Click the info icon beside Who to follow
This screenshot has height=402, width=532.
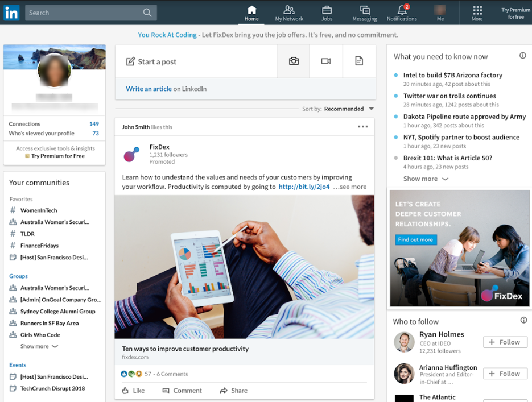tap(523, 320)
